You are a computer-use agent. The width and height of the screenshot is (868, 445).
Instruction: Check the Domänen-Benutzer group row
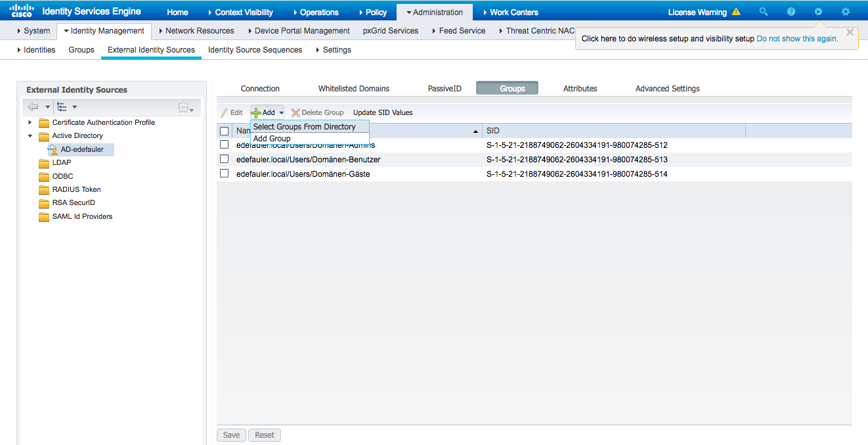[x=225, y=159]
